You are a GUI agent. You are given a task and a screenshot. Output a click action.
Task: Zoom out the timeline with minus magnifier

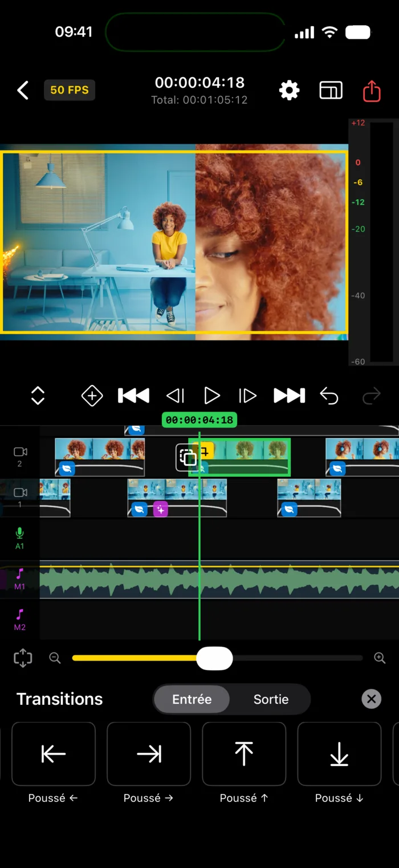point(55,658)
